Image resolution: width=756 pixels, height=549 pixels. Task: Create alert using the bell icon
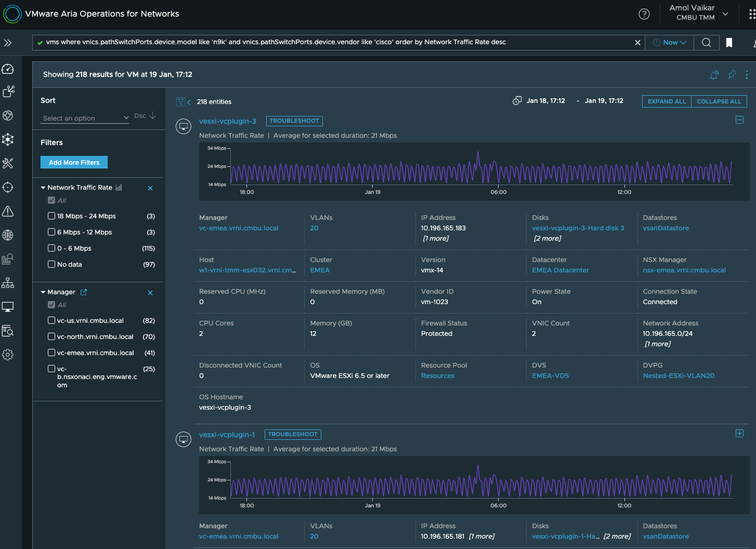(x=714, y=75)
